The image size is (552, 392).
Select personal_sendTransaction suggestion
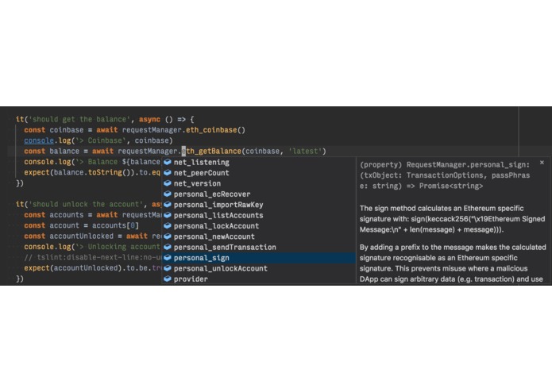click(259, 247)
